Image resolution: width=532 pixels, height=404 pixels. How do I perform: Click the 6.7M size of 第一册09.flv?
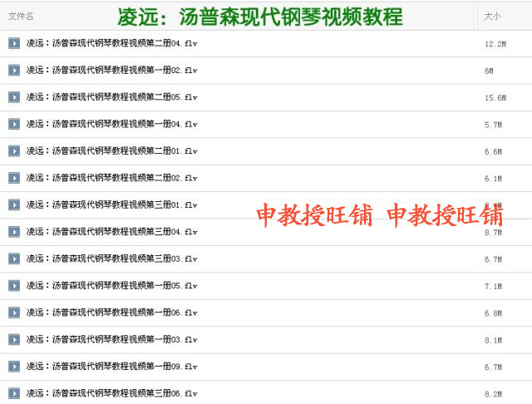click(x=493, y=367)
